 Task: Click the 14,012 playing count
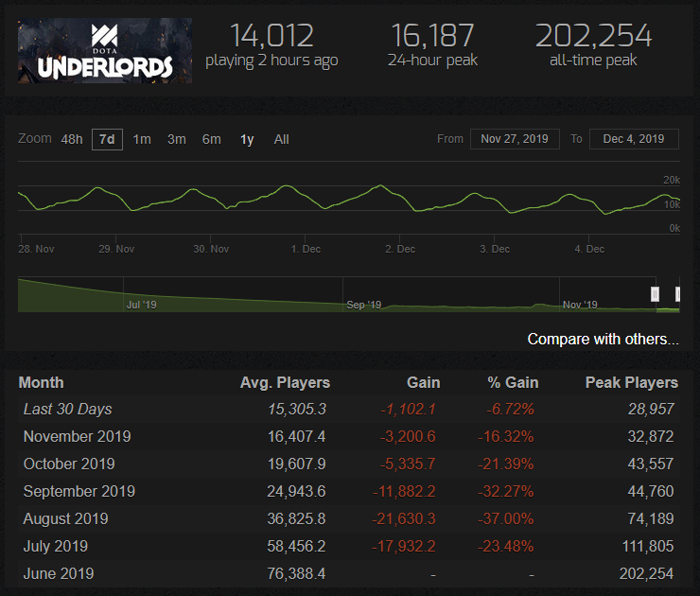pyautogui.click(x=271, y=36)
